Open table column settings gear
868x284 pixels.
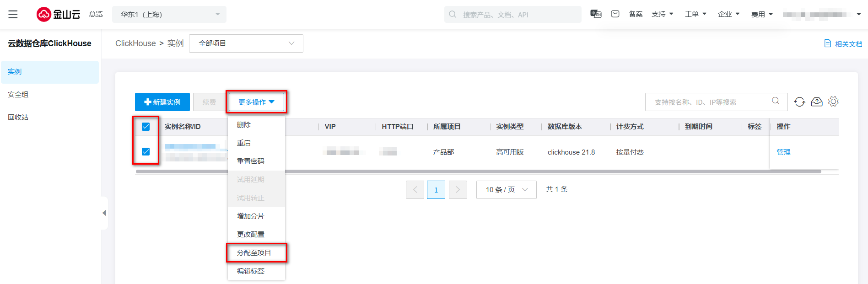click(x=833, y=102)
